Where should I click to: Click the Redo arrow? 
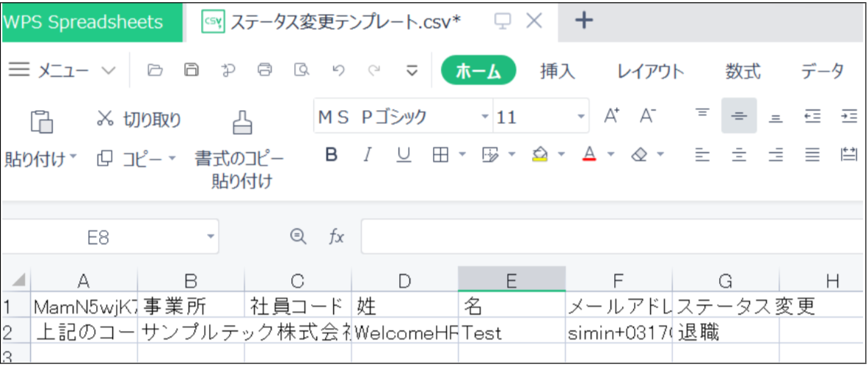[x=375, y=70]
